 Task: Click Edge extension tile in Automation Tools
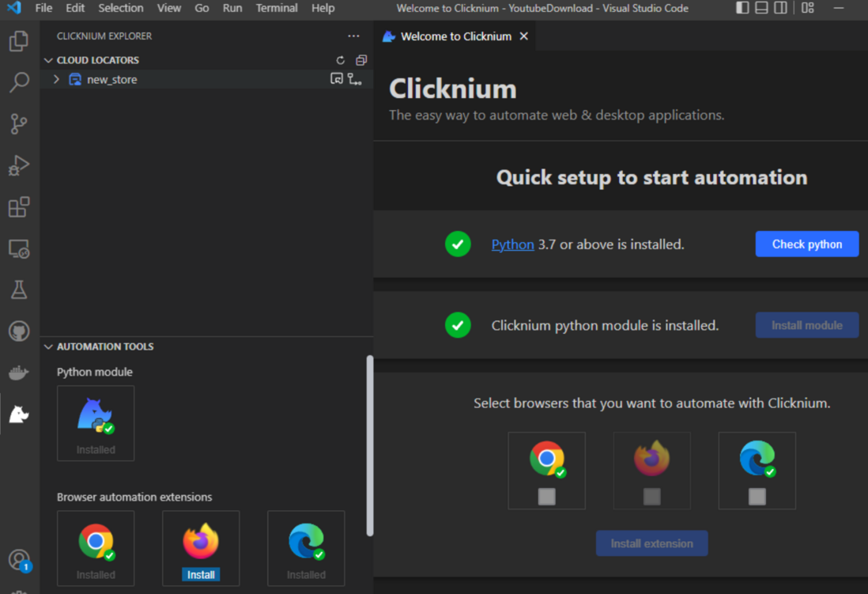306,549
